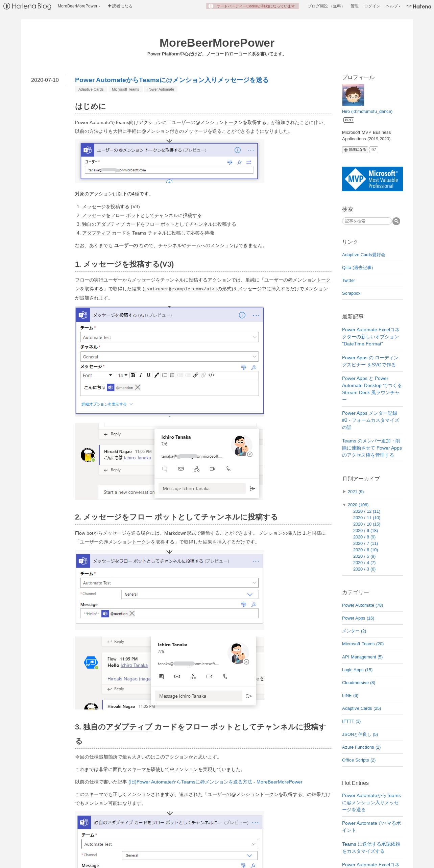Open the Scrapbox link

pos(351,293)
